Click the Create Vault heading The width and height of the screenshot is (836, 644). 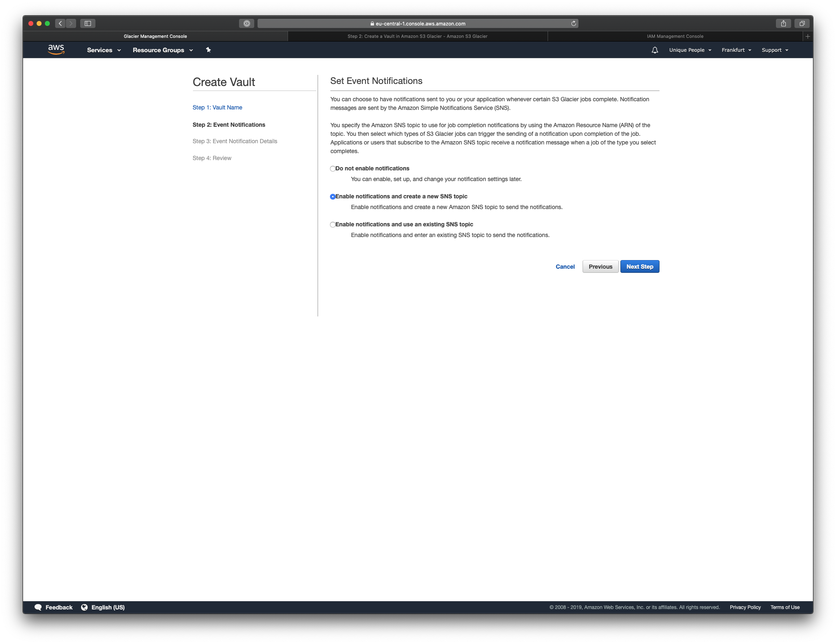224,82
